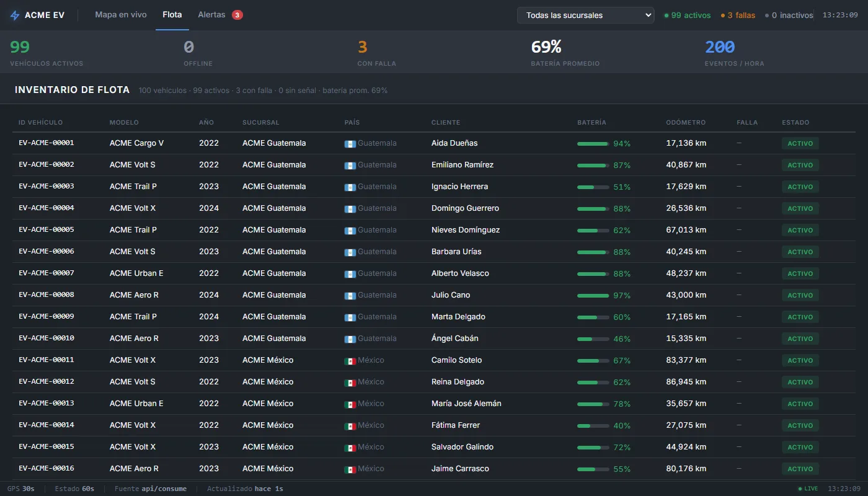Click the México flag in Camilo Sotelo row
The width and height of the screenshot is (868, 496).
tap(350, 361)
